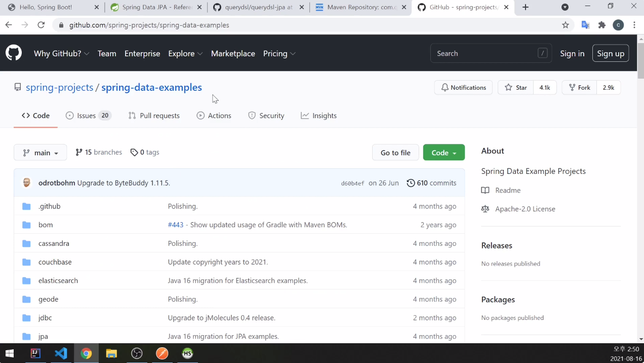Click the Notifications button

pyautogui.click(x=463, y=88)
